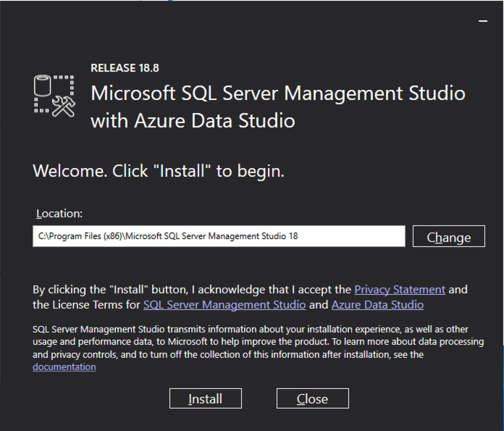Choose a different folder with the Change button

pyautogui.click(x=449, y=236)
